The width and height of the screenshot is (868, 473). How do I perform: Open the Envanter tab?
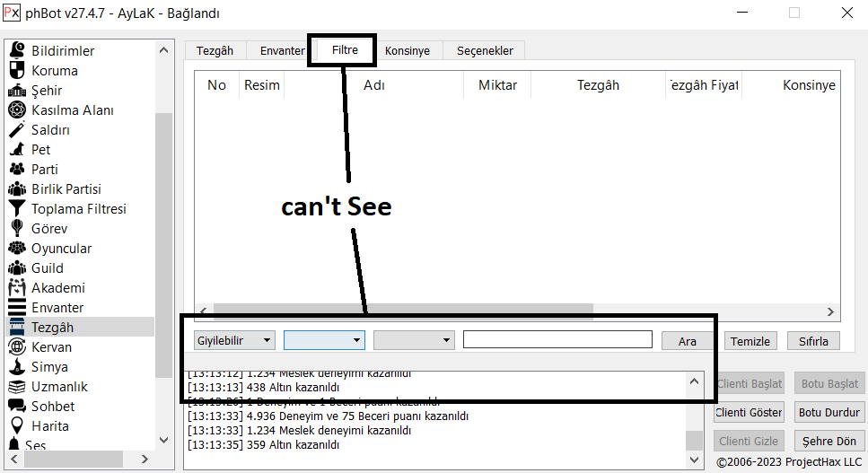pos(282,50)
